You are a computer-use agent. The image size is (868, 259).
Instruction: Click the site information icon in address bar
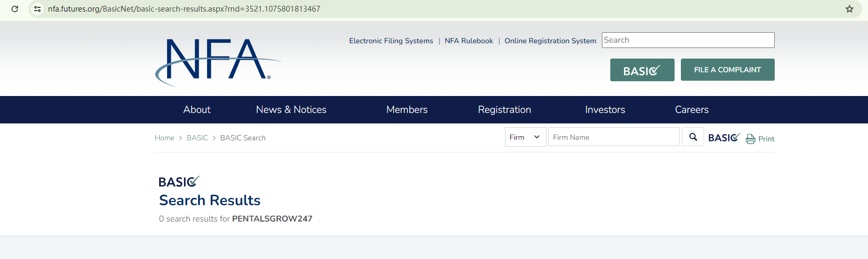[x=37, y=9]
